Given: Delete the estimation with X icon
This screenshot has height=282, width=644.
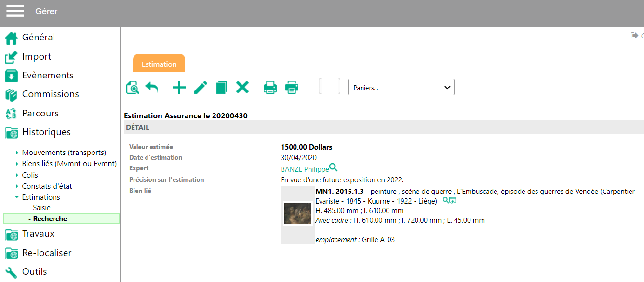Looking at the screenshot, I should pos(242,87).
